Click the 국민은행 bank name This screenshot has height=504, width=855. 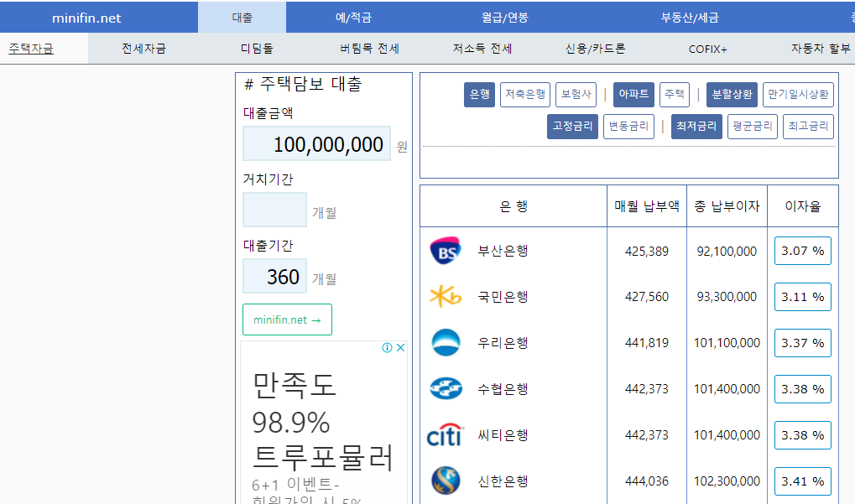[503, 297]
